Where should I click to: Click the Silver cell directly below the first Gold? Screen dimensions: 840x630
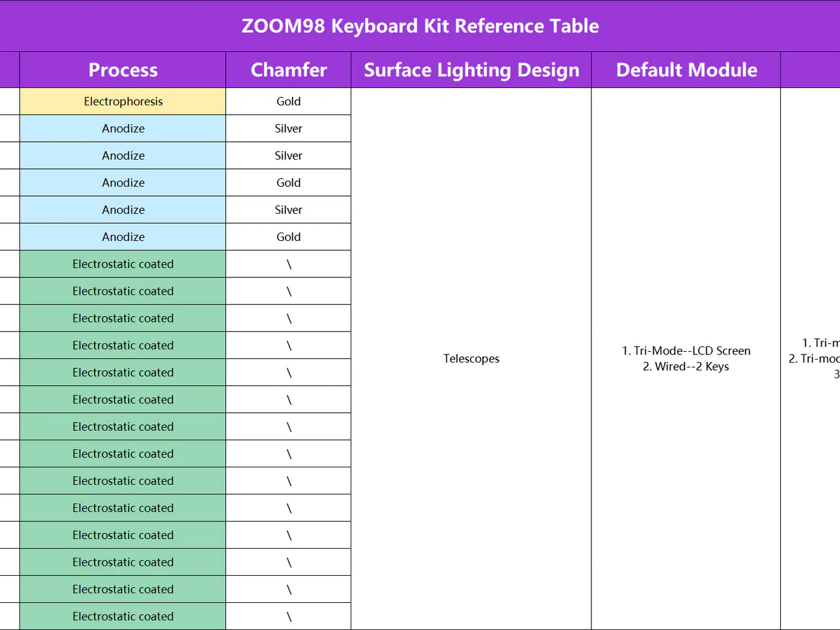click(x=288, y=129)
